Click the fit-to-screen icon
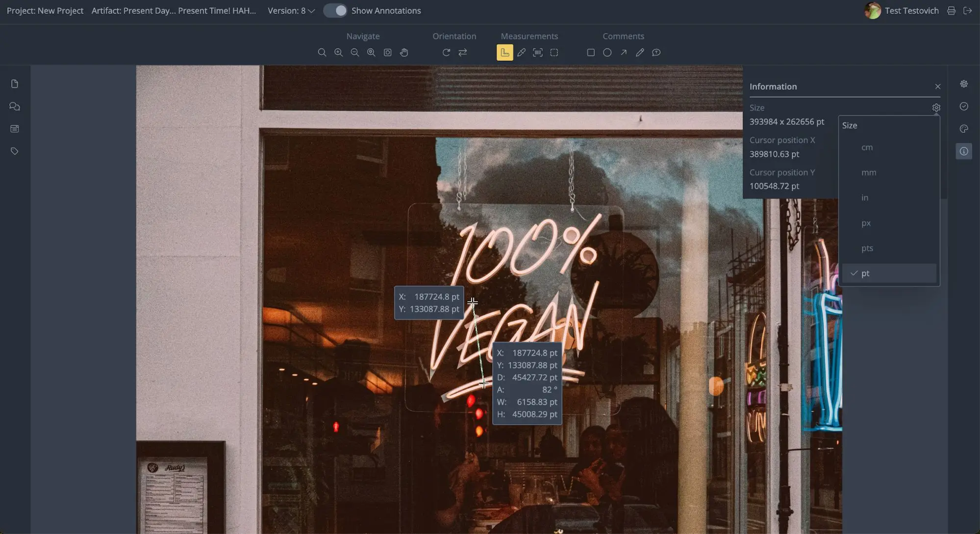Screen dimensions: 980x534 tap(387, 52)
